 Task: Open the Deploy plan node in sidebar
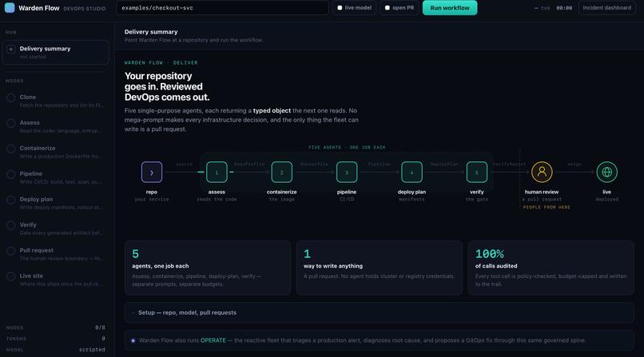click(x=56, y=203)
